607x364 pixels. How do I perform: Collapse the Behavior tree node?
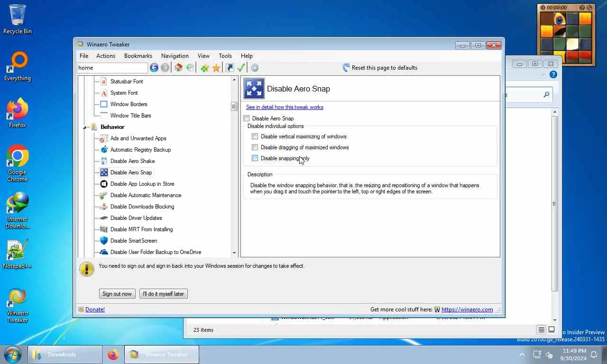(85, 127)
